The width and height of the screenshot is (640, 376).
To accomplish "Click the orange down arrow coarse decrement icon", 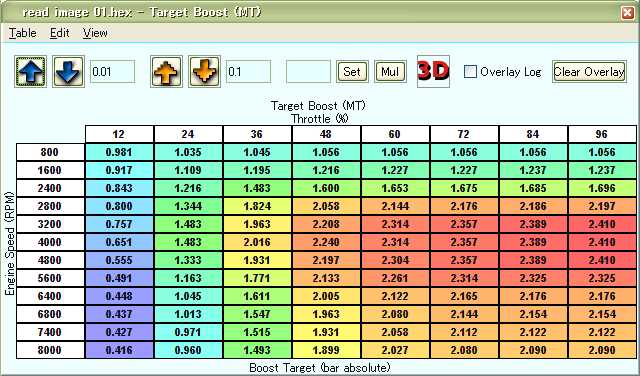I will tap(204, 72).
